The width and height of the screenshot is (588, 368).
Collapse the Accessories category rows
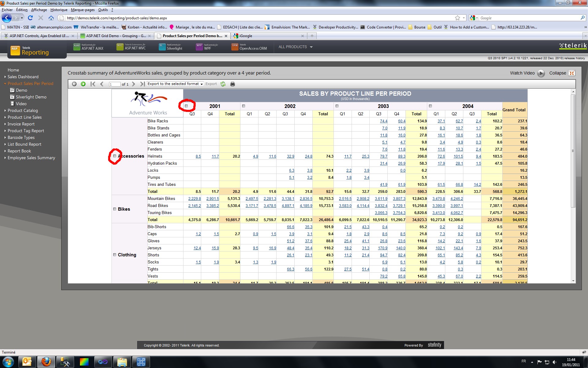(115, 156)
